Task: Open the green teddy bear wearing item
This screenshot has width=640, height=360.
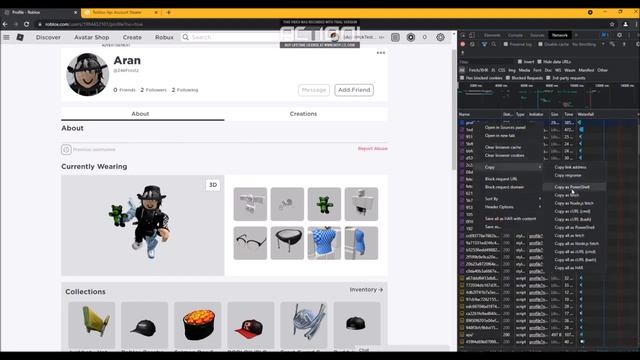Action: tap(324, 204)
